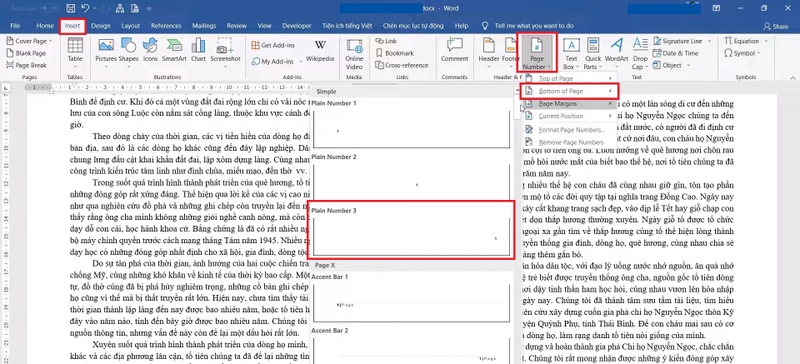
Task: Open the Tiện ích tiếng Việt tab
Action: click(347, 26)
